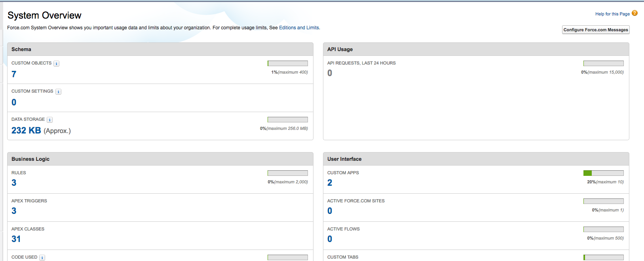Open the Custom Apps count of 2
The image size is (644, 261).
pos(330,183)
